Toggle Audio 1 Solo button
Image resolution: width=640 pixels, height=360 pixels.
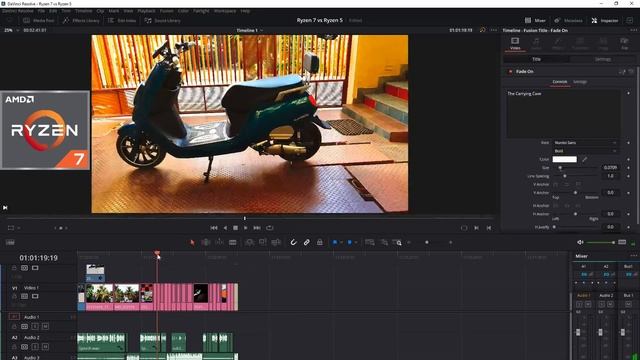35,327
